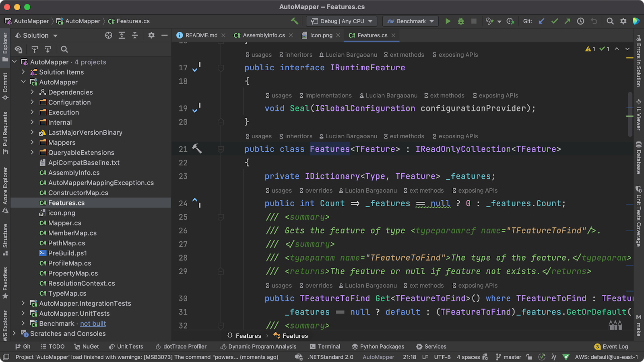Close the Features.cs tab
Image resolution: width=644 pixels, height=362 pixels.
click(393, 35)
